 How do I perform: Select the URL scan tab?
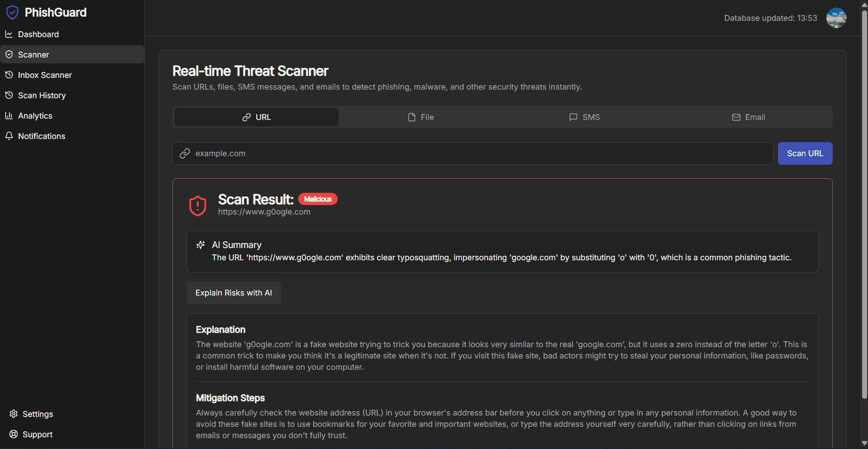click(x=256, y=117)
